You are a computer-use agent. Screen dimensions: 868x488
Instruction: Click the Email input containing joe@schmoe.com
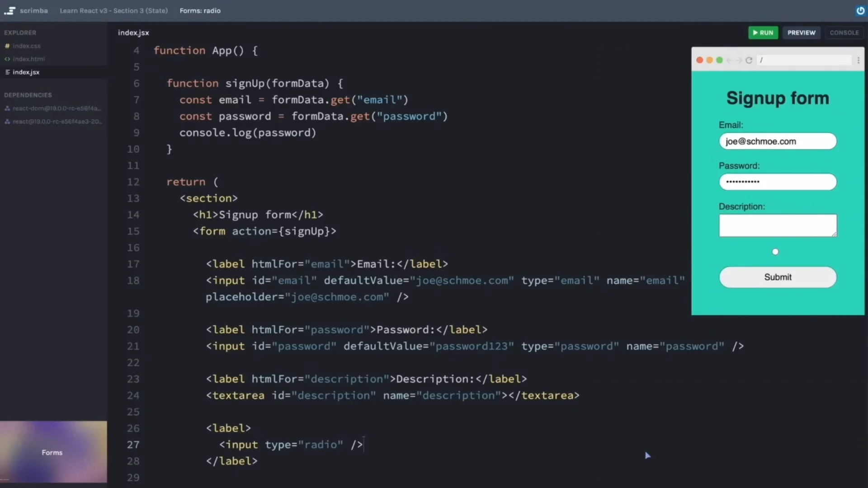click(778, 141)
